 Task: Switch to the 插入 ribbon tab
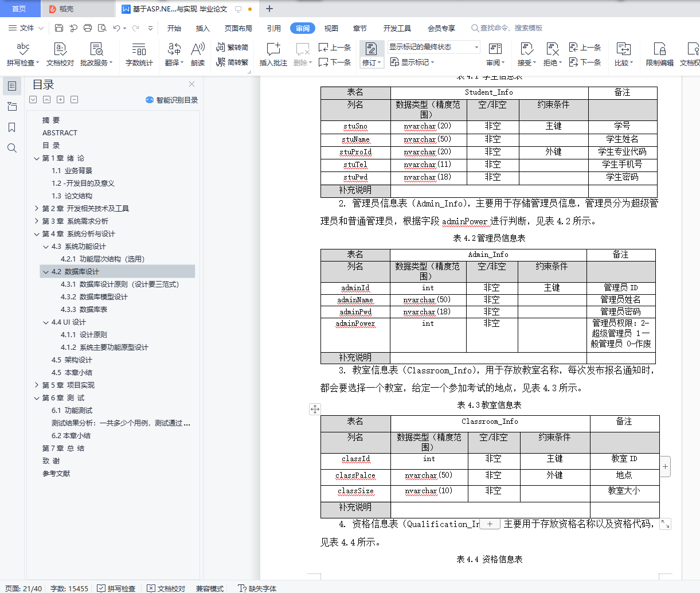click(x=203, y=28)
